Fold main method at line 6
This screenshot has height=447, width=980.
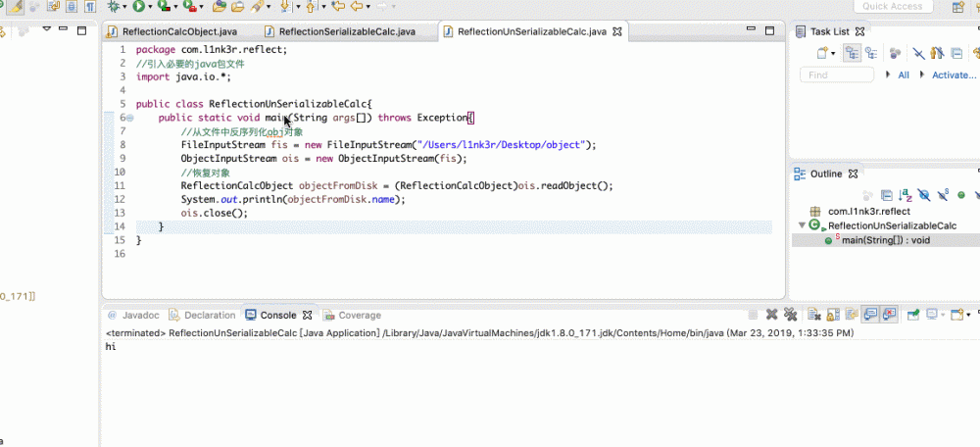(x=129, y=118)
